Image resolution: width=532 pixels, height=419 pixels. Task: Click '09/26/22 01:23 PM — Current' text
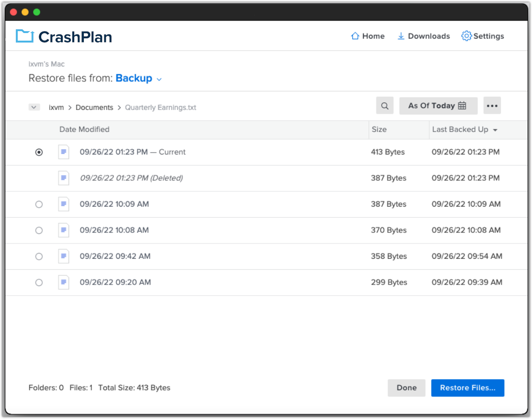tap(133, 152)
